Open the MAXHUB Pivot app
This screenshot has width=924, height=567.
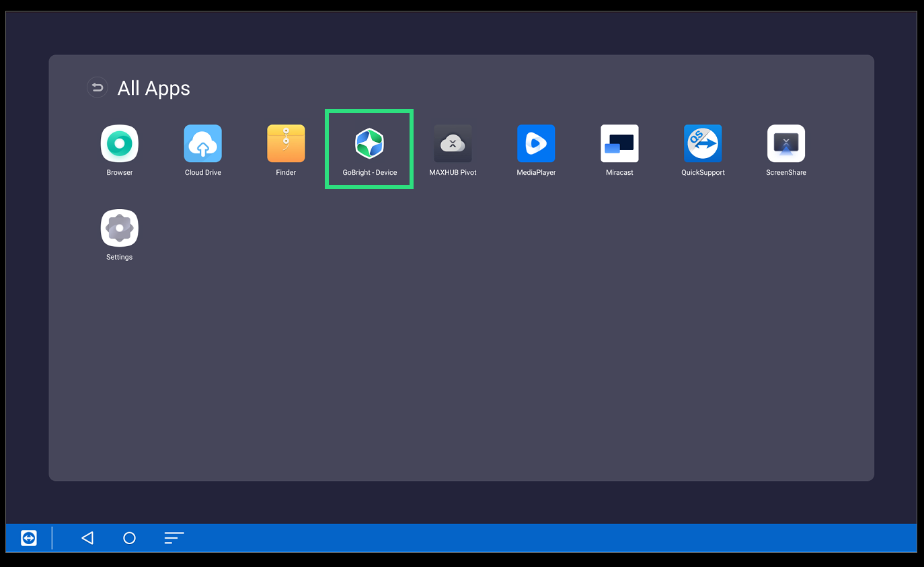tap(453, 143)
